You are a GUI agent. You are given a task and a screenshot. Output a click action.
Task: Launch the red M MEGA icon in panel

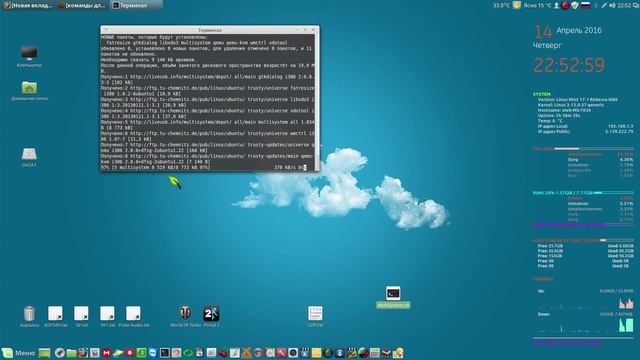click(x=106, y=353)
